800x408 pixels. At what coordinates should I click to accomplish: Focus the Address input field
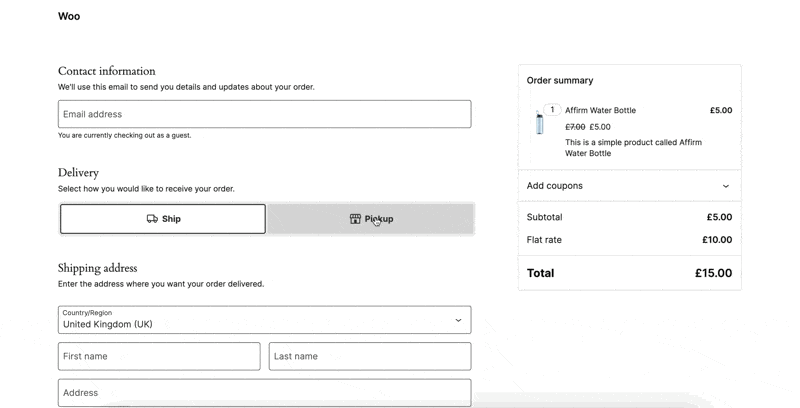[264, 393]
